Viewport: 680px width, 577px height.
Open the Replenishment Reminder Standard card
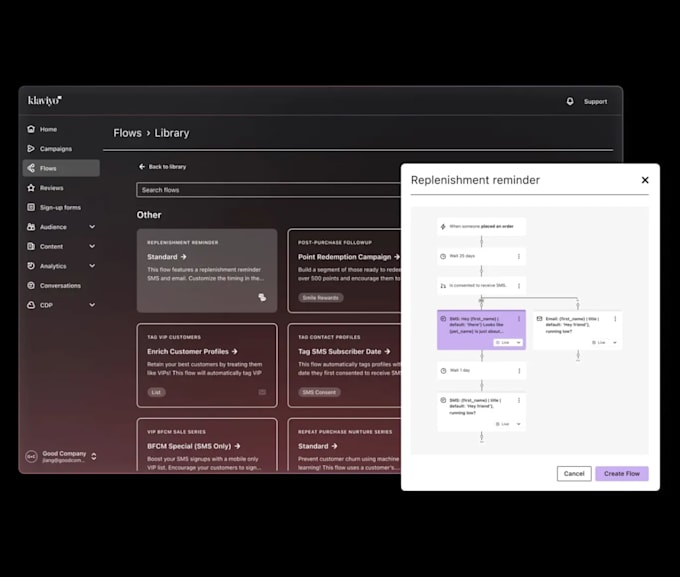tap(207, 270)
